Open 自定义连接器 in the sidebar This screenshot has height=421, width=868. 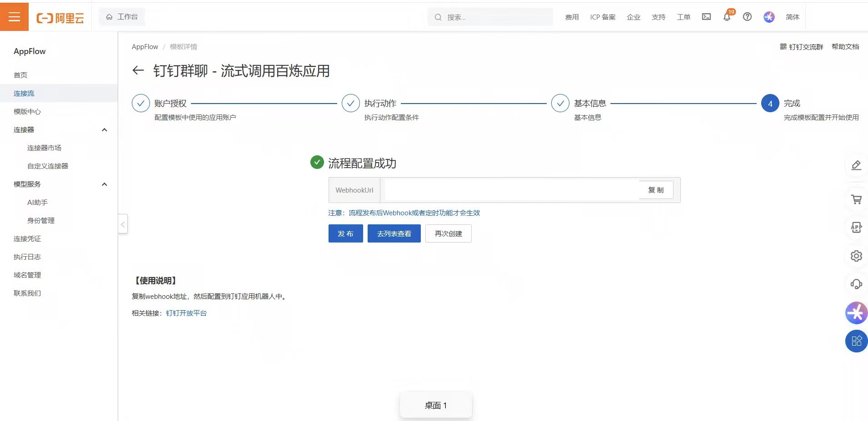point(48,166)
